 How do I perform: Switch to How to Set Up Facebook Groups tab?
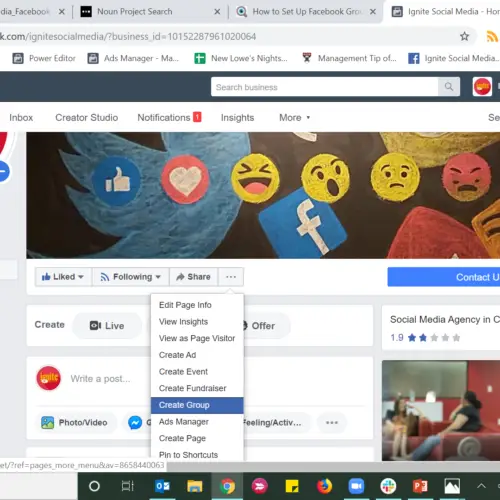point(306,12)
